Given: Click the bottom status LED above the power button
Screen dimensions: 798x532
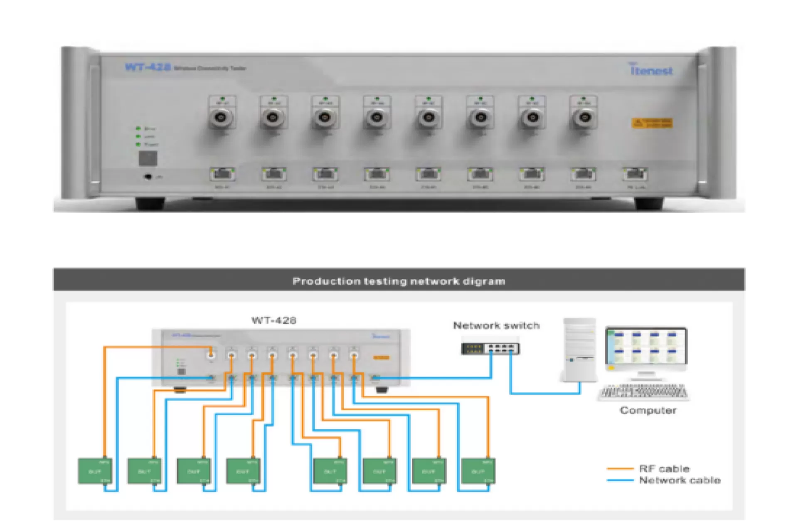Looking at the screenshot, I should [x=138, y=144].
